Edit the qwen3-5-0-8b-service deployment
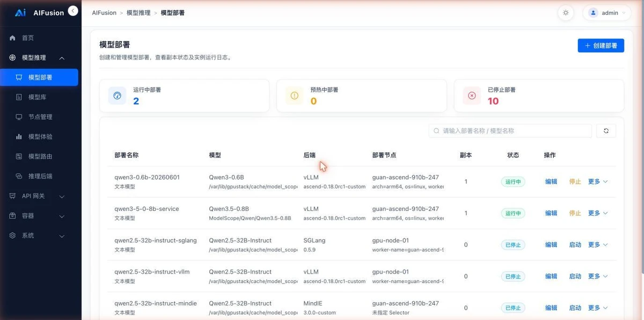Viewport: 644px width, 320px height. 551,213
